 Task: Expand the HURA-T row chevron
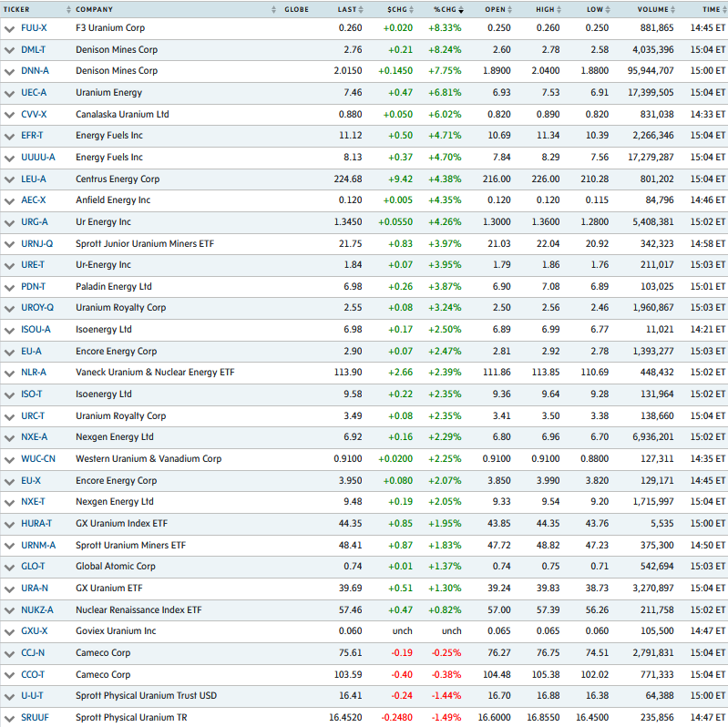click(x=9, y=525)
